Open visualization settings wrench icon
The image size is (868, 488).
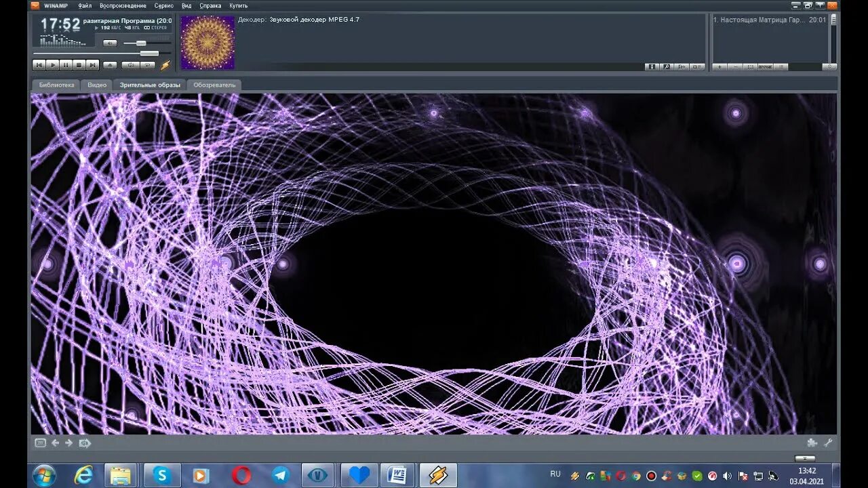pos(827,443)
